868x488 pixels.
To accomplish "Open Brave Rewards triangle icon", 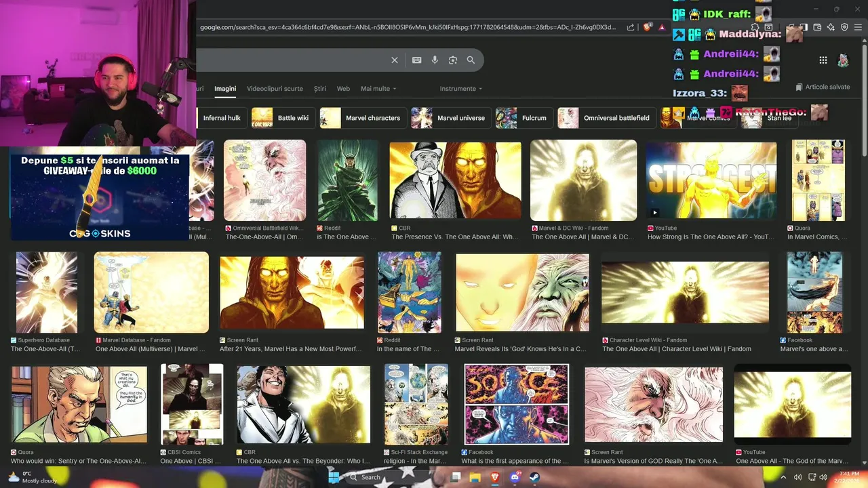I will point(662,27).
